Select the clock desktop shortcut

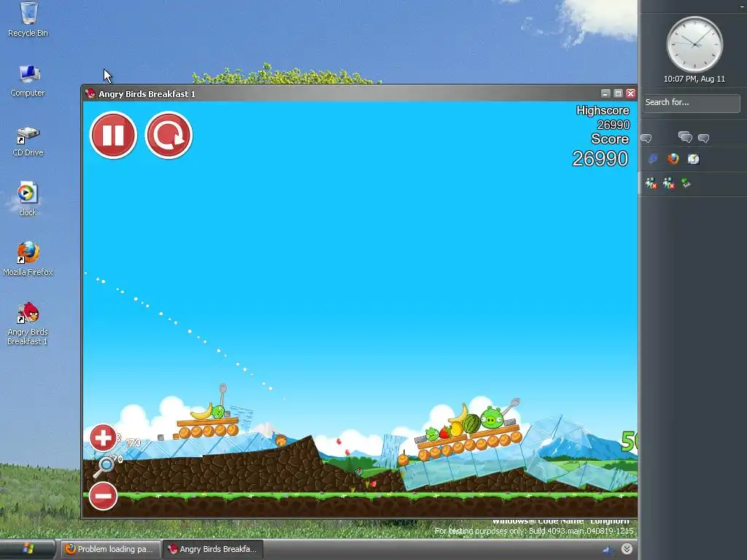pyautogui.click(x=28, y=199)
